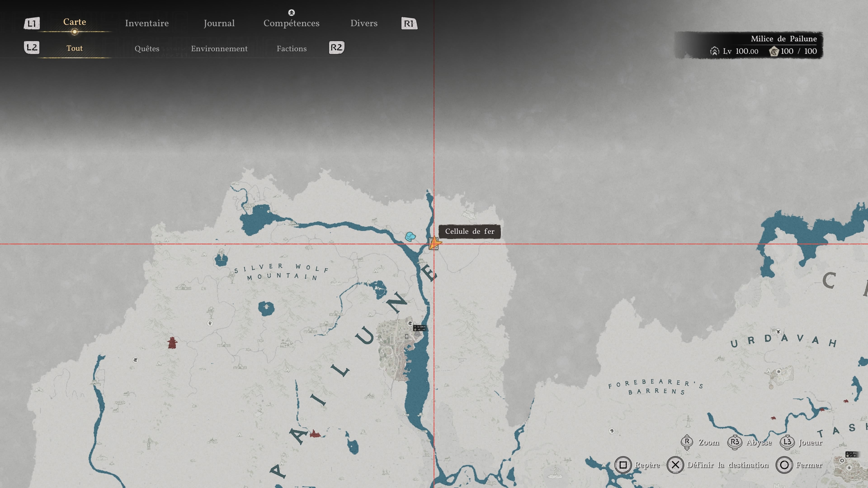
Task: Click the level chevron icon beside Lv 100.00
Action: (714, 51)
